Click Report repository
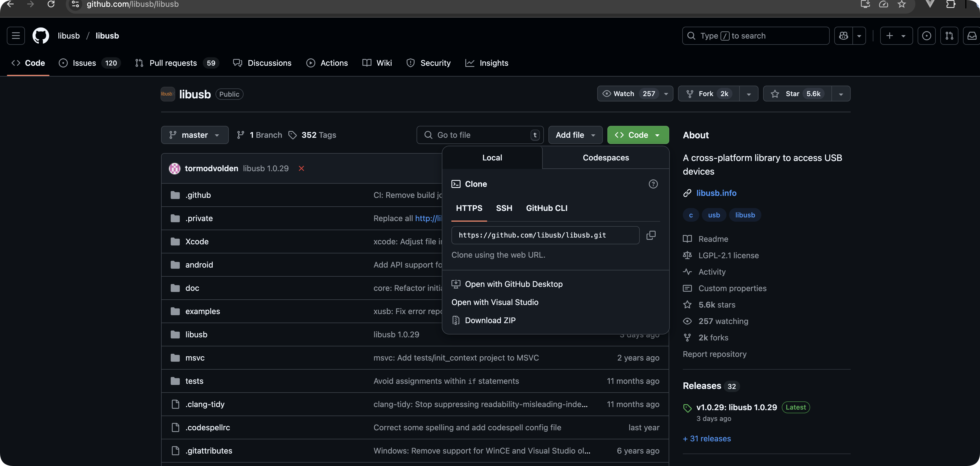 (x=715, y=354)
